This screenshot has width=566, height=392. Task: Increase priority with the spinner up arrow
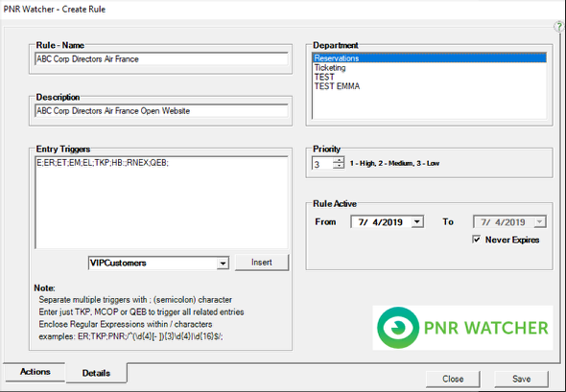pyautogui.click(x=339, y=160)
